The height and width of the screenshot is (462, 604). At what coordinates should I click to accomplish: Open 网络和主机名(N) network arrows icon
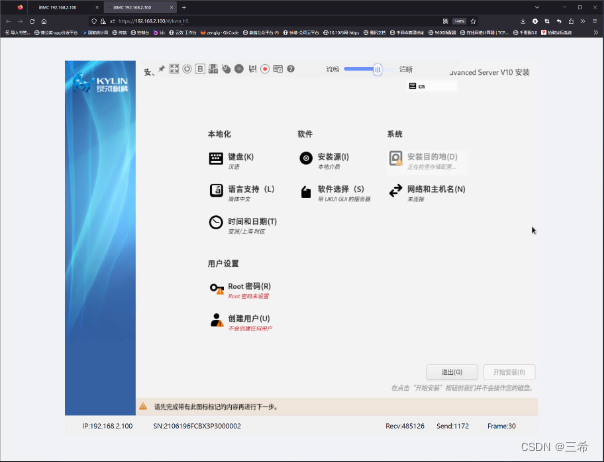point(395,190)
